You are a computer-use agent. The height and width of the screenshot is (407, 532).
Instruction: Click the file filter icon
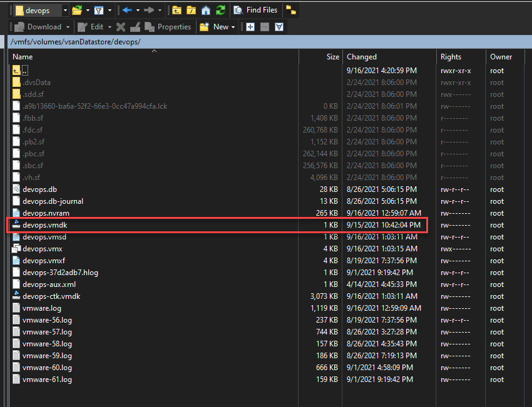(99, 10)
